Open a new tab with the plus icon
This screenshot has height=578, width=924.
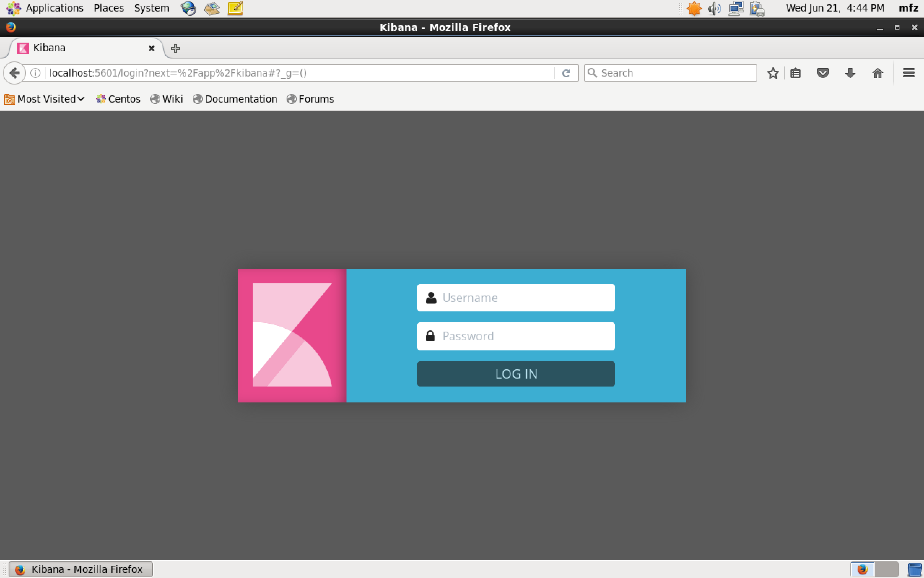coord(175,48)
